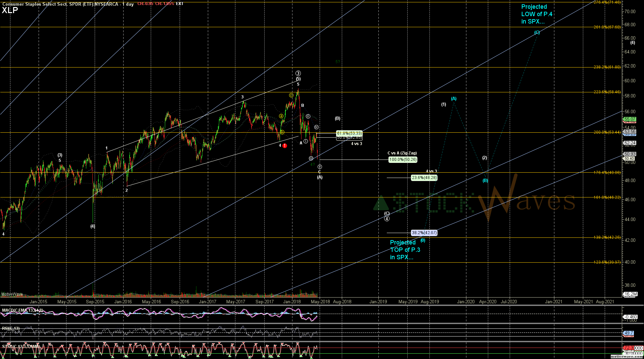Select the circled 4 below white (C)
This screenshot has height=359, width=644.
(x=387, y=219)
